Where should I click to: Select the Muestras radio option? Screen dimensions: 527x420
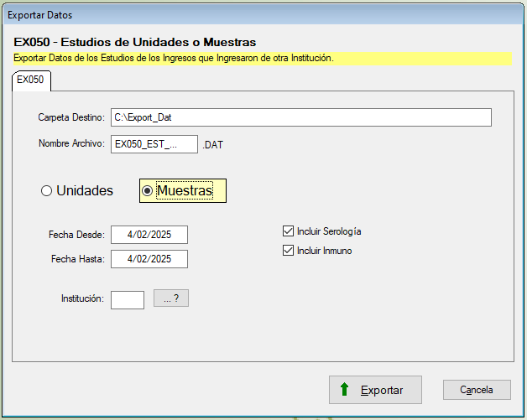click(x=148, y=191)
